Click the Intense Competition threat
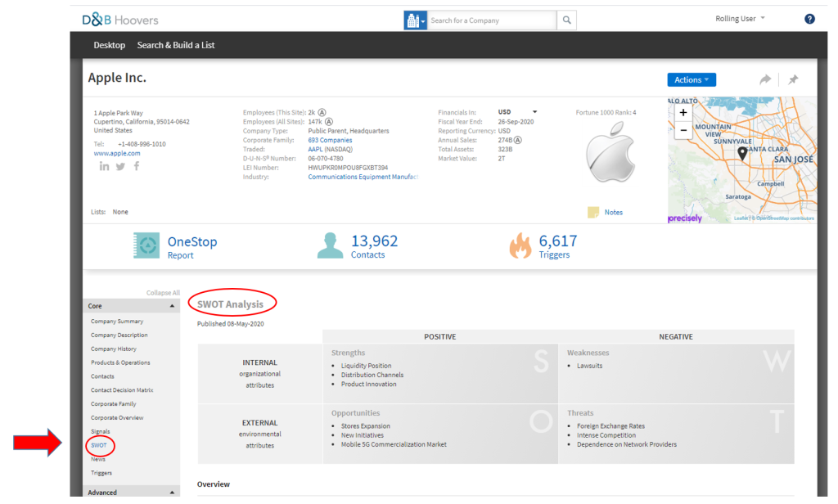The image size is (838, 504). 606,435
